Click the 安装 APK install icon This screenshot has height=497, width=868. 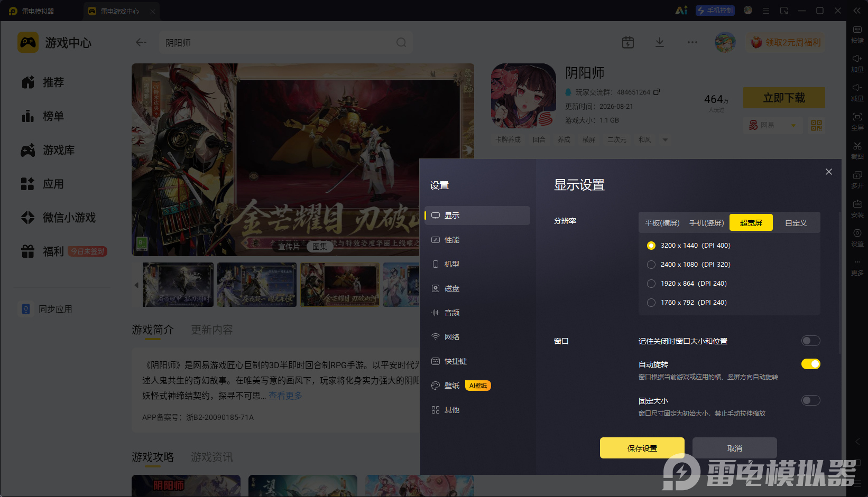[857, 209]
